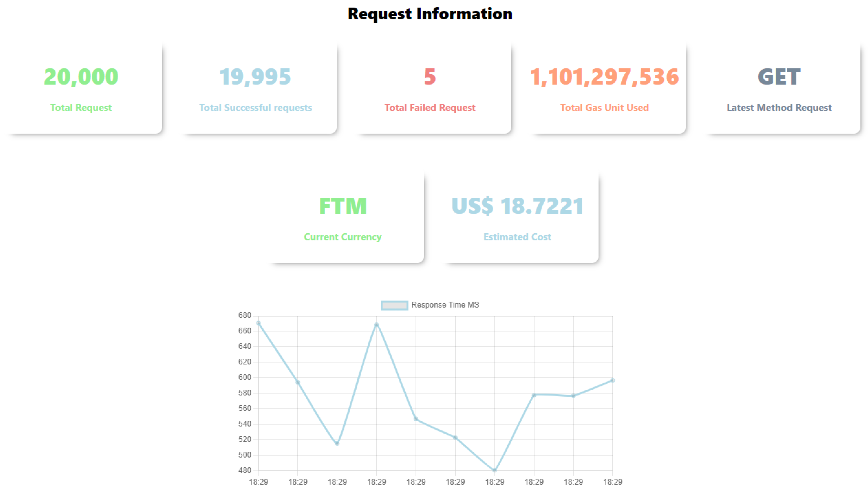Click the FTM current currency value
The image size is (868, 490).
(x=343, y=206)
